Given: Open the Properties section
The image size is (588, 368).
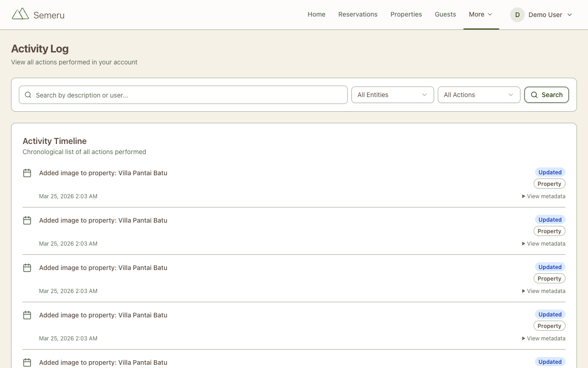Looking at the screenshot, I should pyautogui.click(x=406, y=14).
